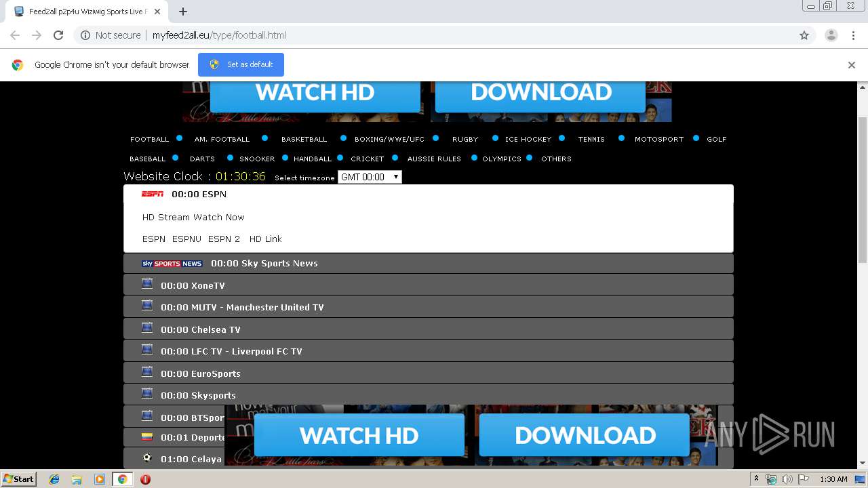Viewport: 868px width, 488px height.
Task: Open the GMT 00:00 timezone dropdown
Action: point(370,177)
